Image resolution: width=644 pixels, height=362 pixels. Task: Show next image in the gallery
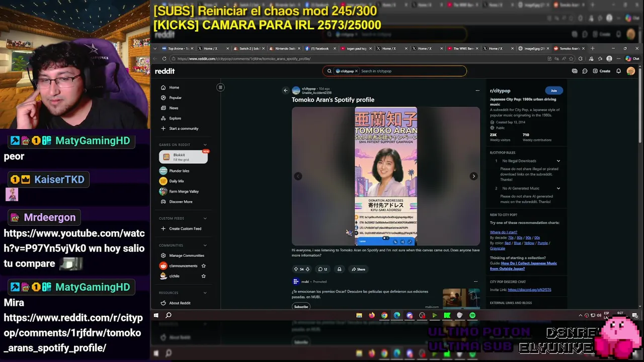[x=473, y=176]
